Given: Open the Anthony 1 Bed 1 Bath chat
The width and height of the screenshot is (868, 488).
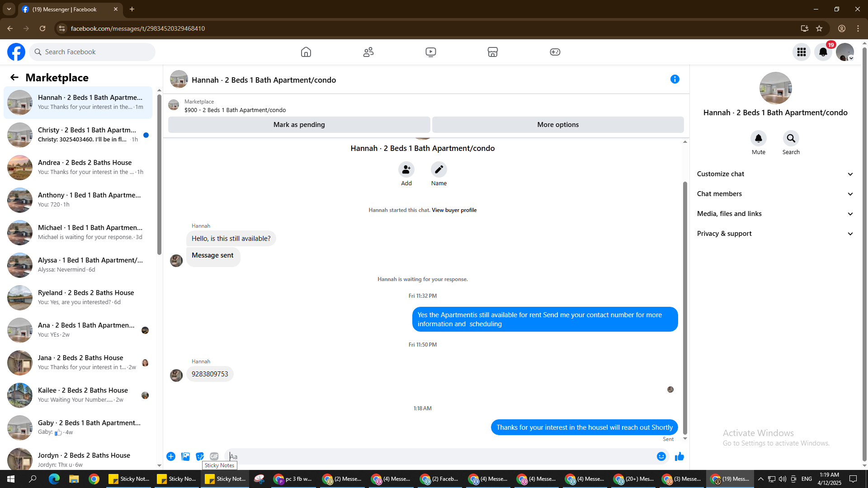Looking at the screenshot, I should pyautogui.click(x=78, y=200).
